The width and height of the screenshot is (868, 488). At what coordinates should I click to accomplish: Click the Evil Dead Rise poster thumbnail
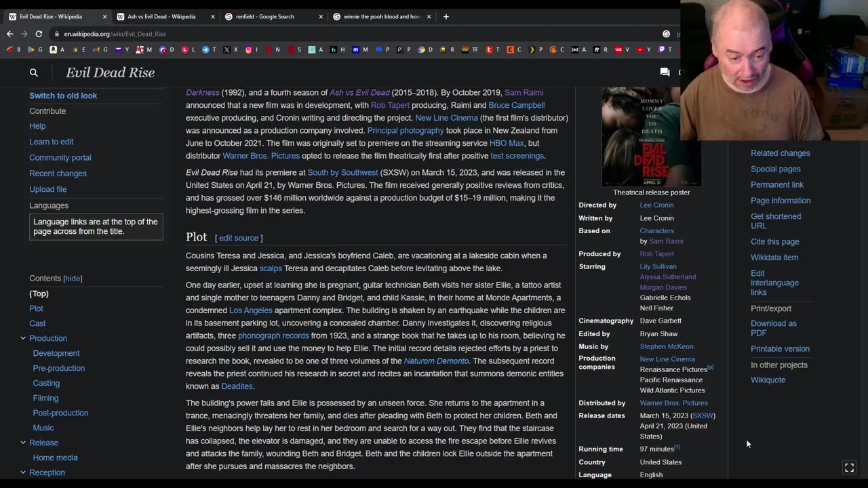coord(651,136)
